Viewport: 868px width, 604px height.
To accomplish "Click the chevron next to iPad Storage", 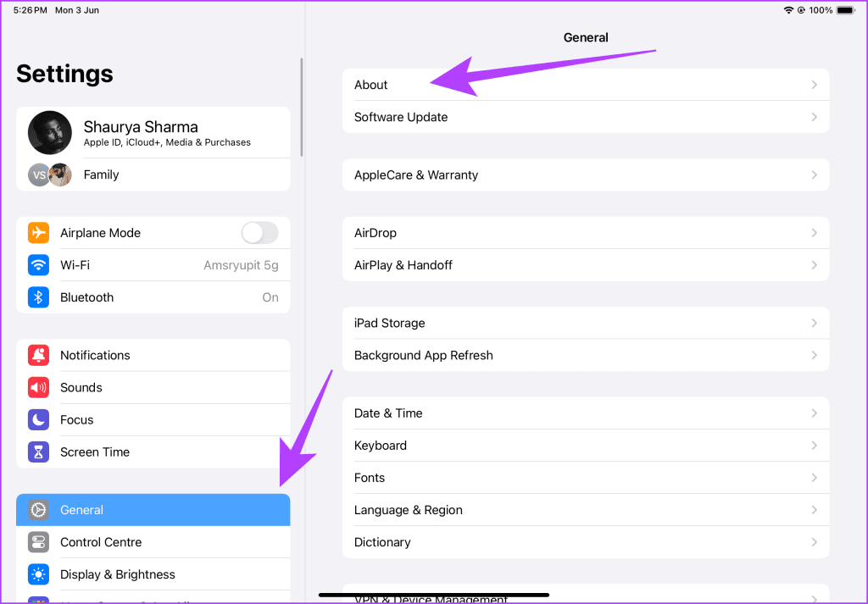I will click(x=814, y=323).
